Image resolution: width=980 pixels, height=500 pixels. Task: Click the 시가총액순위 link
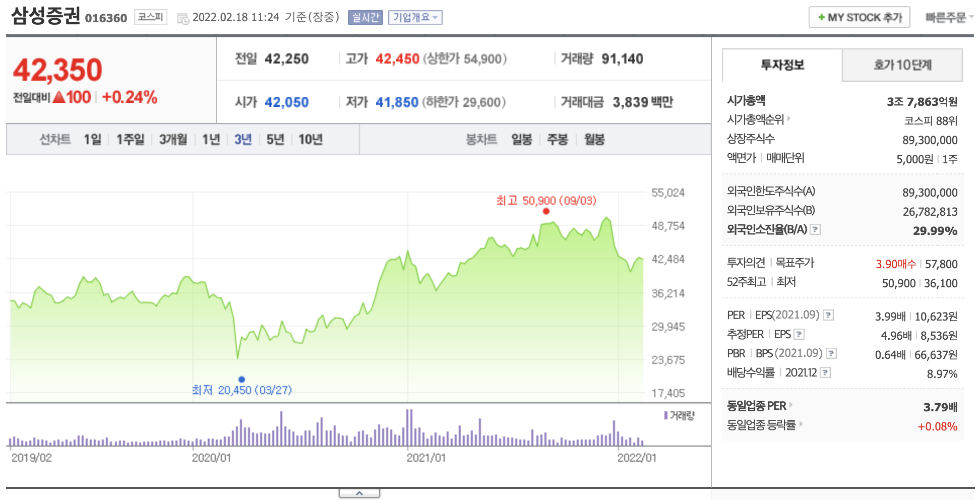755,119
